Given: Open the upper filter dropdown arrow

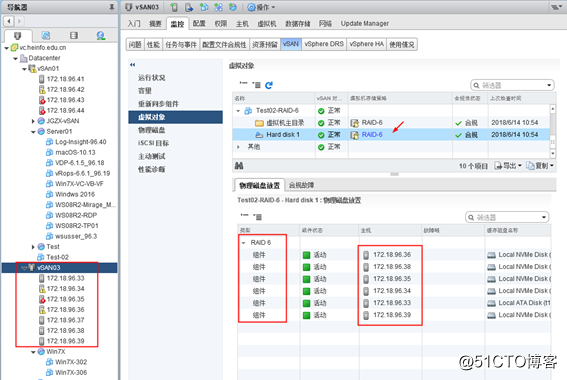Looking at the screenshot, I should (x=549, y=85).
